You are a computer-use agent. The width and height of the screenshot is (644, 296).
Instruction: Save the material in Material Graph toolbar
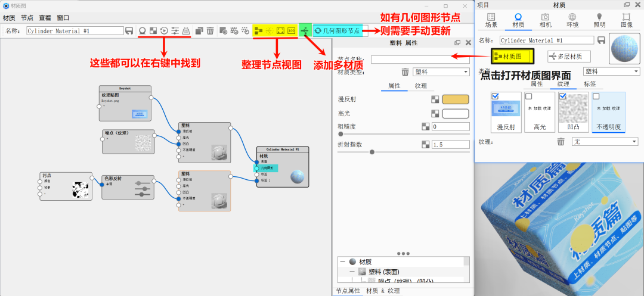pyautogui.click(x=129, y=30)
